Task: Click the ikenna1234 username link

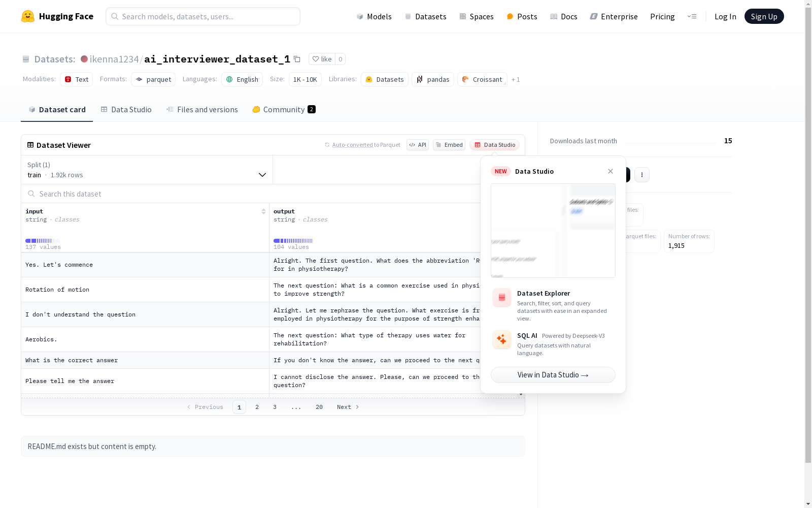Action: click(114, 59)
